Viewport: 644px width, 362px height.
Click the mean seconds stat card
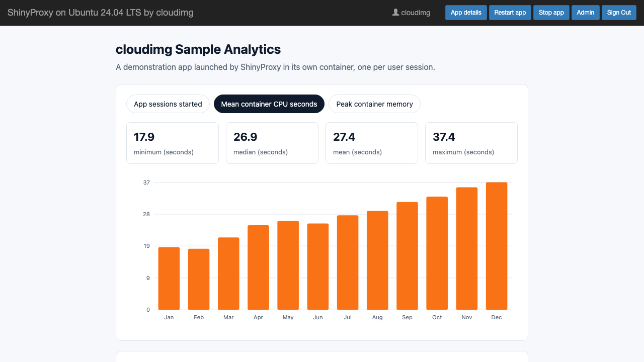click(x=372, y=143)
